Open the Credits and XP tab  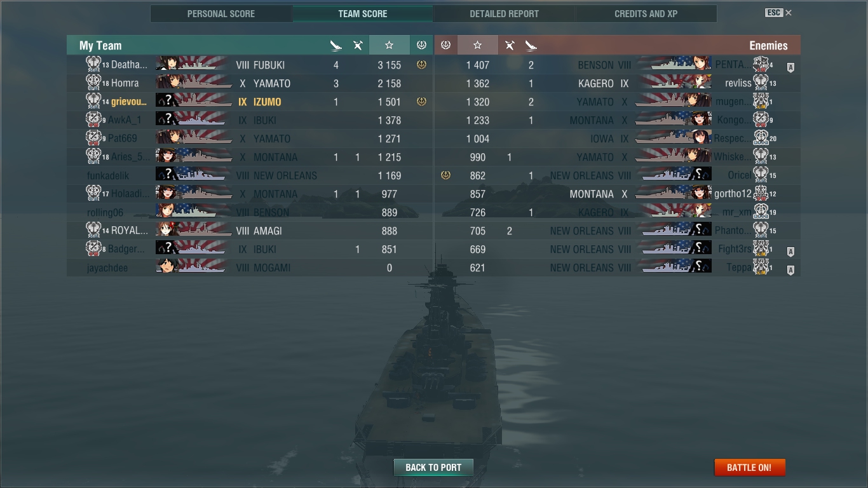pos(646,13)
